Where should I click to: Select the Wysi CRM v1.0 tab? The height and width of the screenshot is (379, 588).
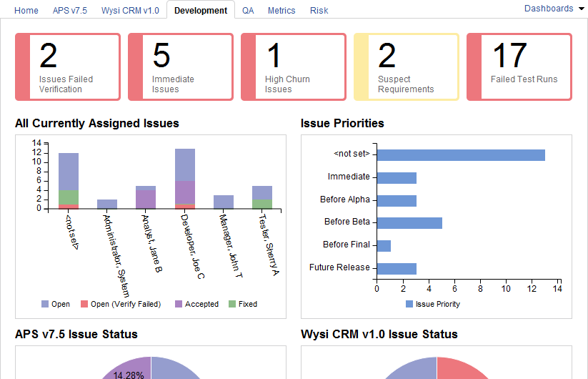point(131,11)
